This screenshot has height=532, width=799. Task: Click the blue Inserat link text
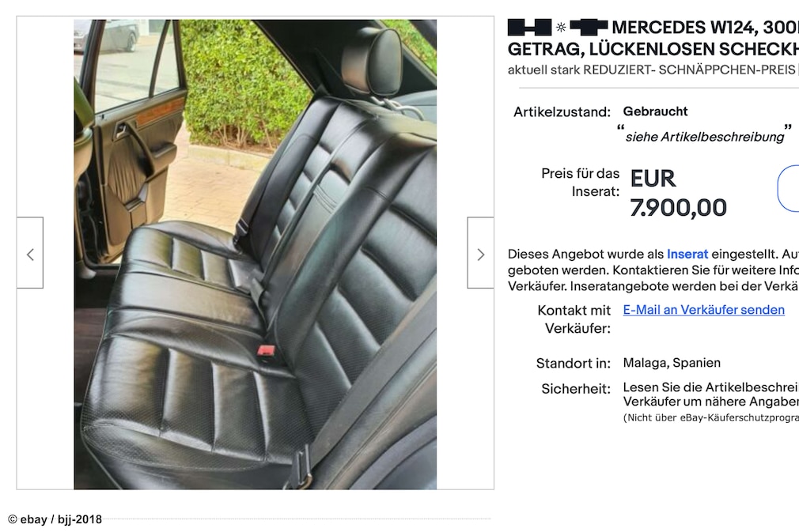[x=687, y=254]
